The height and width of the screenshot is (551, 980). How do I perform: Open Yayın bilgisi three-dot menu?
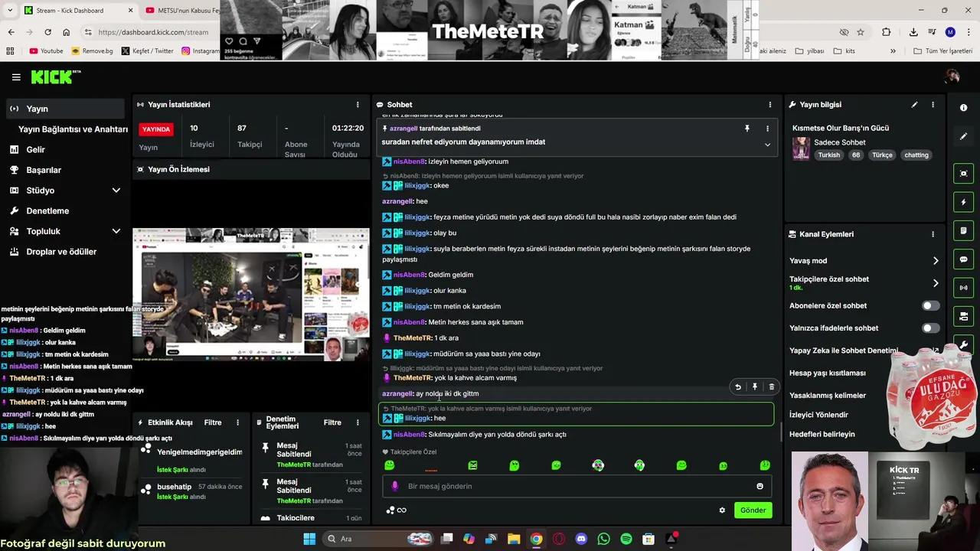[x=933, y=105]
